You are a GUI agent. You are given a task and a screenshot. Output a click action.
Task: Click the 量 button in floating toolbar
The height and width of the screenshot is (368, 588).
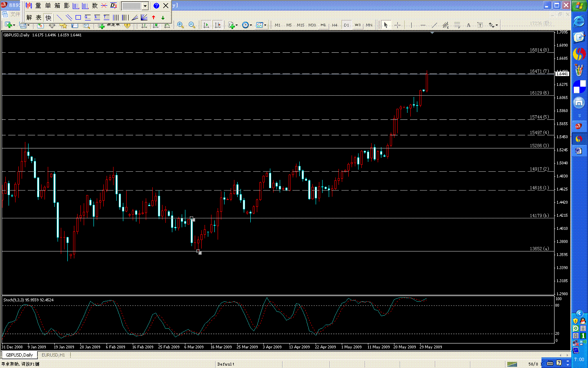[x=38, y=6]
